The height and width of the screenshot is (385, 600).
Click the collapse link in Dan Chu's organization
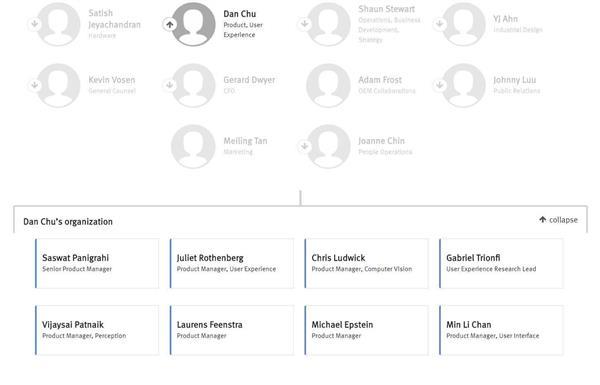[558, 220]
